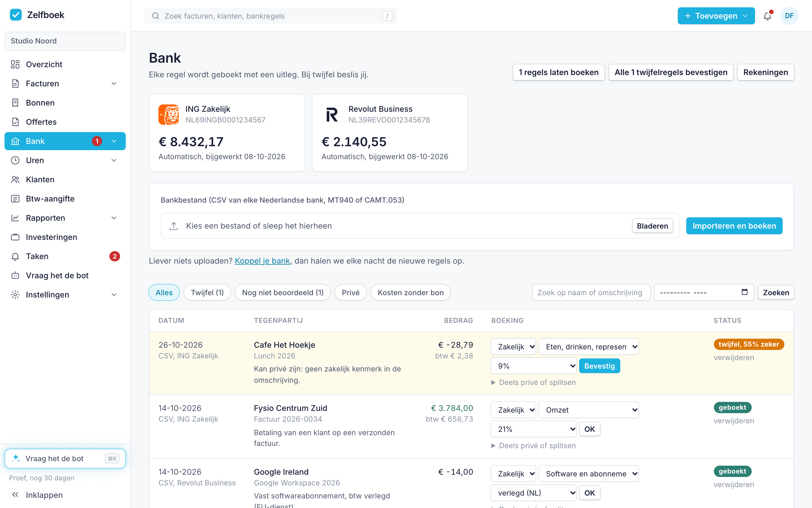Click Importeren en boeken
Image resolution: width=812 pixels, height=508 pixels.
tap(734, 226)
